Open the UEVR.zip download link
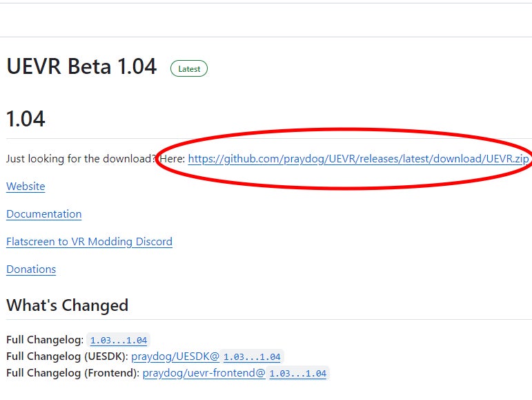 point(358,159)
